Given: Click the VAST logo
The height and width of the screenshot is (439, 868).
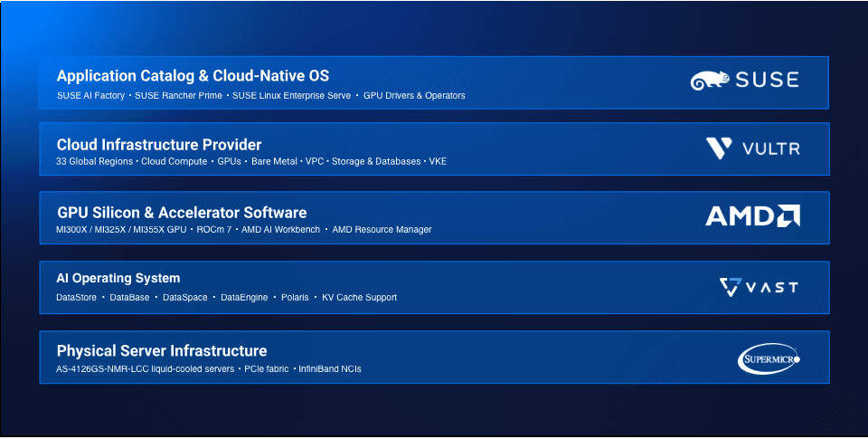Looking at the screenshot, I should point(759,287).
